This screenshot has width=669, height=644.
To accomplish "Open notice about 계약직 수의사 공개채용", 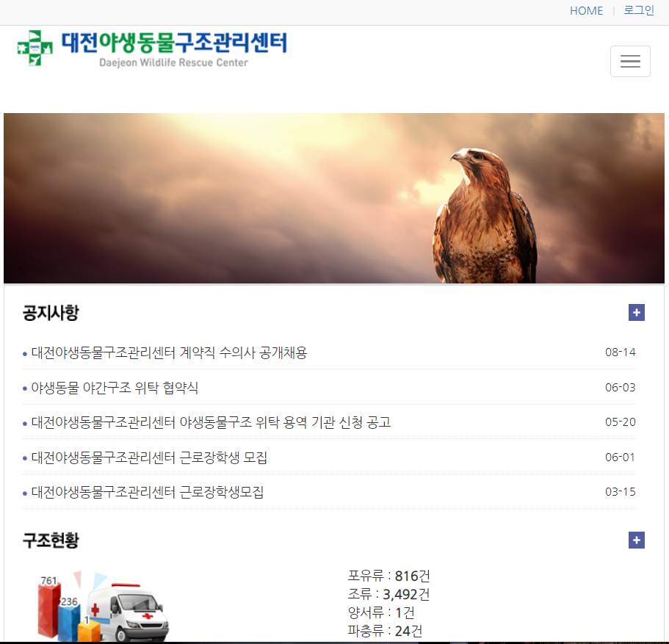I will point(170,352).
